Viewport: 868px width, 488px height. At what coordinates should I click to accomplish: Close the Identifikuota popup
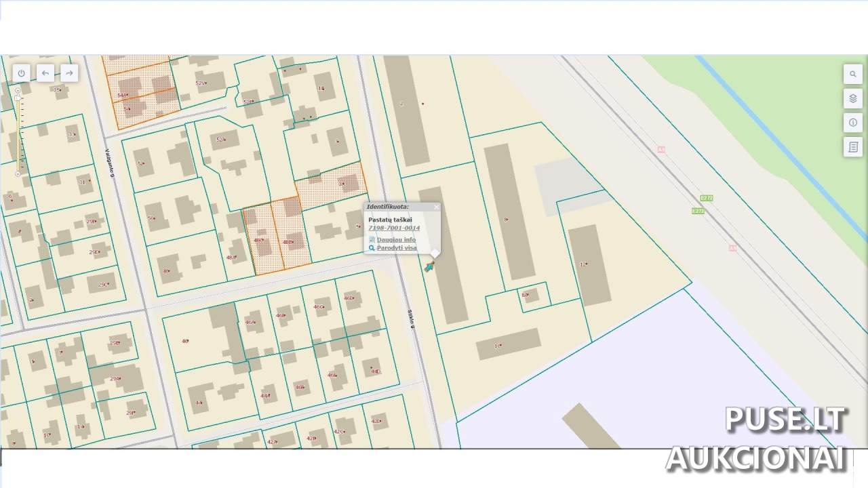[435, 207]
